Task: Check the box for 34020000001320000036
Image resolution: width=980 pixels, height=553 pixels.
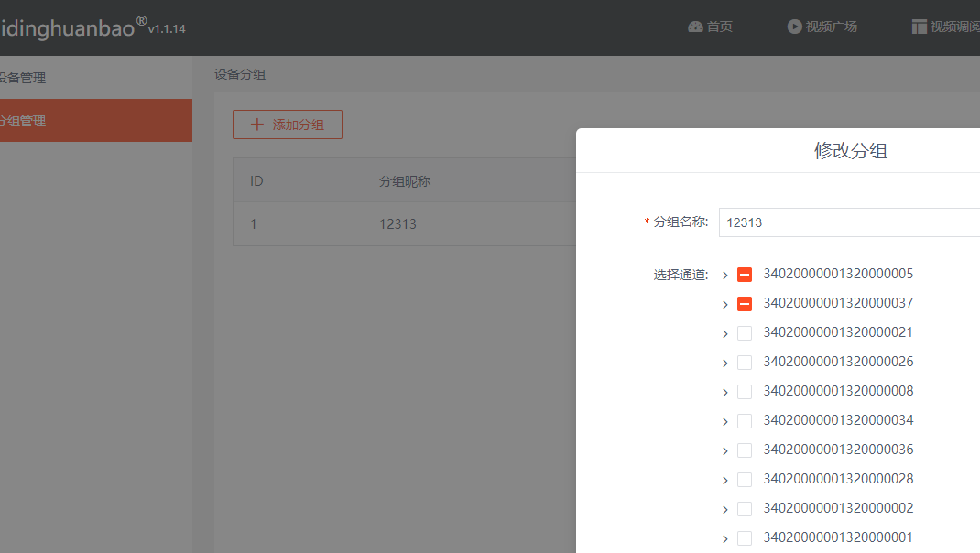Action: pyautogui.click(x=745, y=450)
